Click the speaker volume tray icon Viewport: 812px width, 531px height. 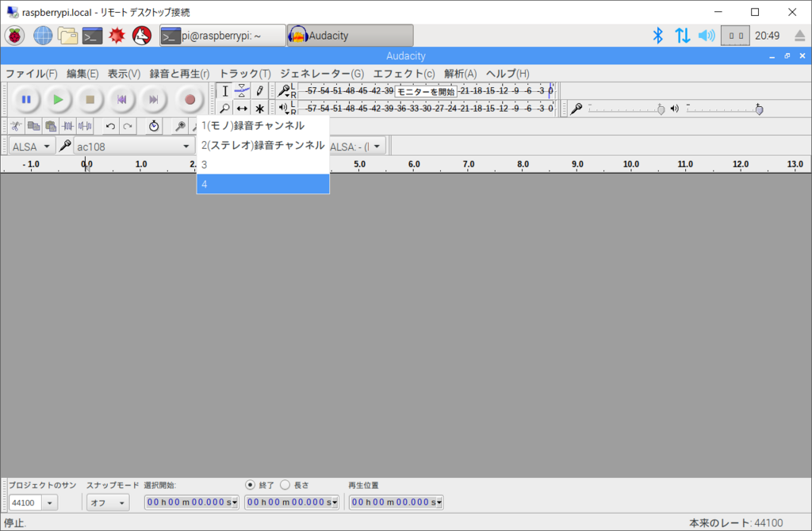coord(707,36)
